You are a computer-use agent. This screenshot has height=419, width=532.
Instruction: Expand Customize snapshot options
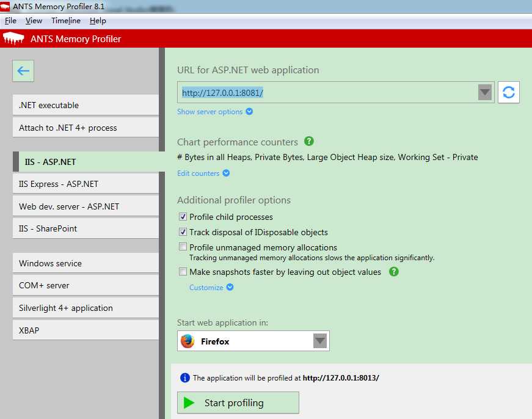pyautogui.click(x=211, y=287)
